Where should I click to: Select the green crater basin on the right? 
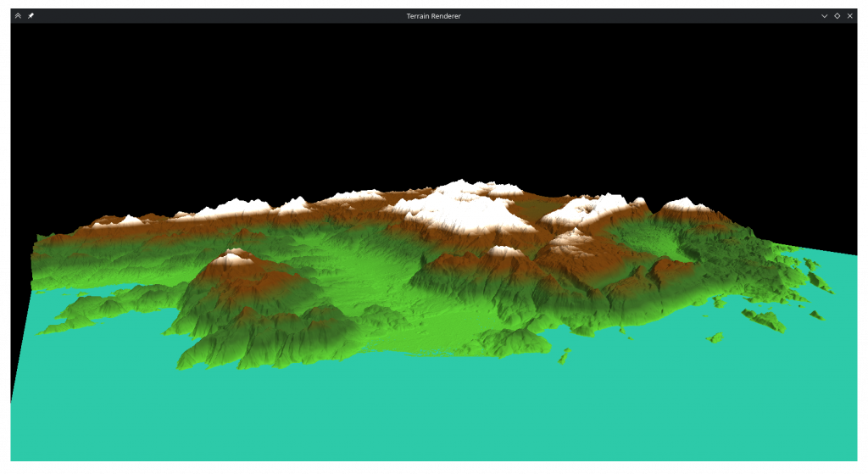(x=670, y=242)
